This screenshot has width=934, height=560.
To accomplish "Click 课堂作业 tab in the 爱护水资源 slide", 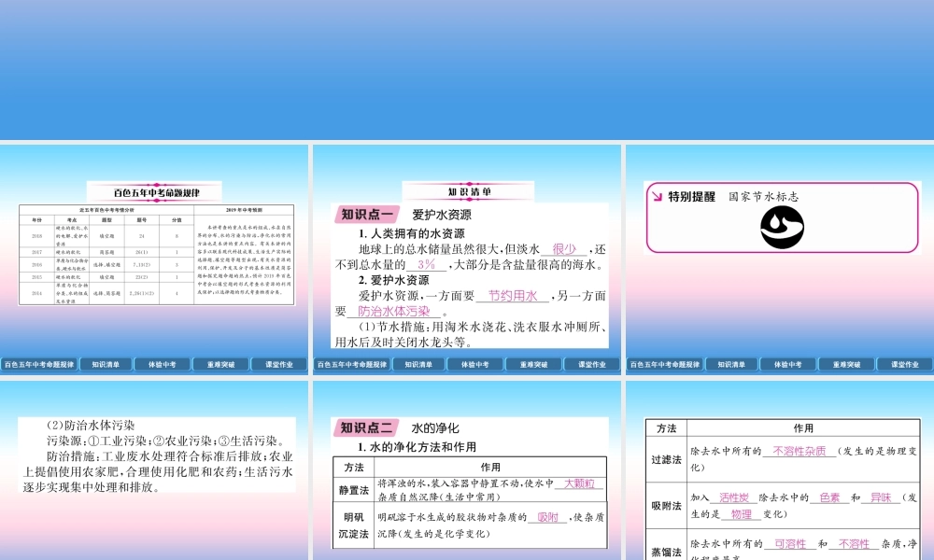I will coord(591,364).
